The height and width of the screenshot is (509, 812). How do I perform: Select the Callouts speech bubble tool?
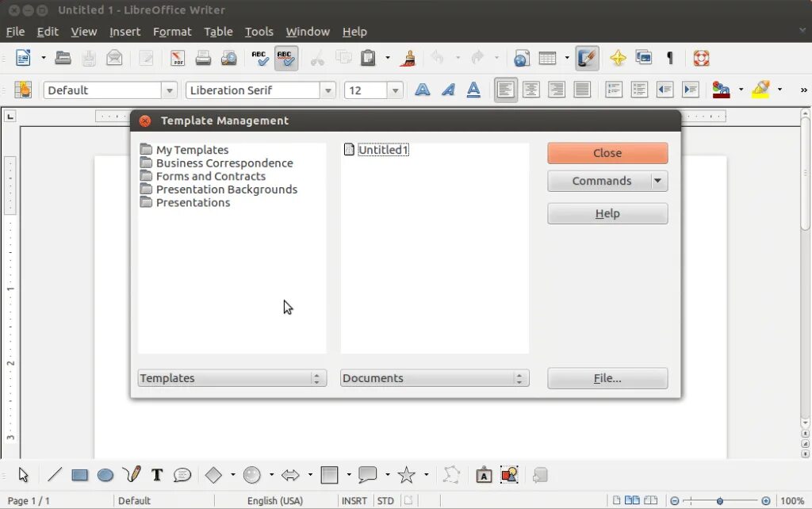pyautogui.click(x=182, y=475)
